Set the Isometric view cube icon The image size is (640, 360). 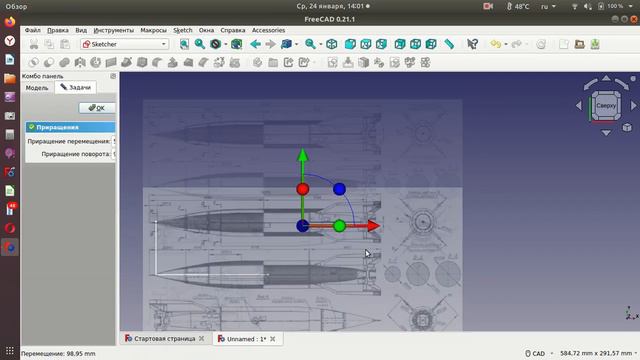[x=331, y=44]
